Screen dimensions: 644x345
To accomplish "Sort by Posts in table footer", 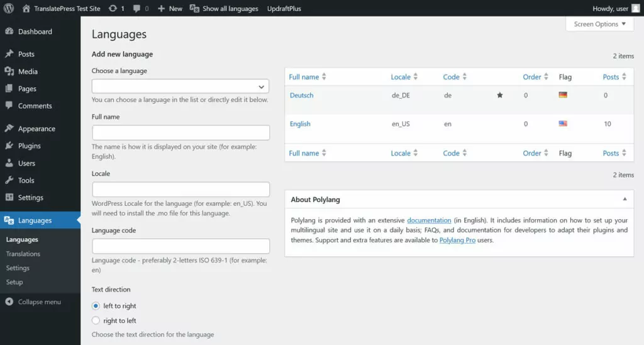I will point(614,153).
